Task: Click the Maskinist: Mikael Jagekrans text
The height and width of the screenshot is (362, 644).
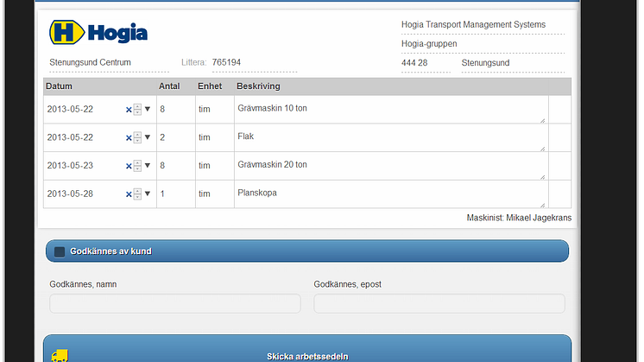Action: pos(519,218)
